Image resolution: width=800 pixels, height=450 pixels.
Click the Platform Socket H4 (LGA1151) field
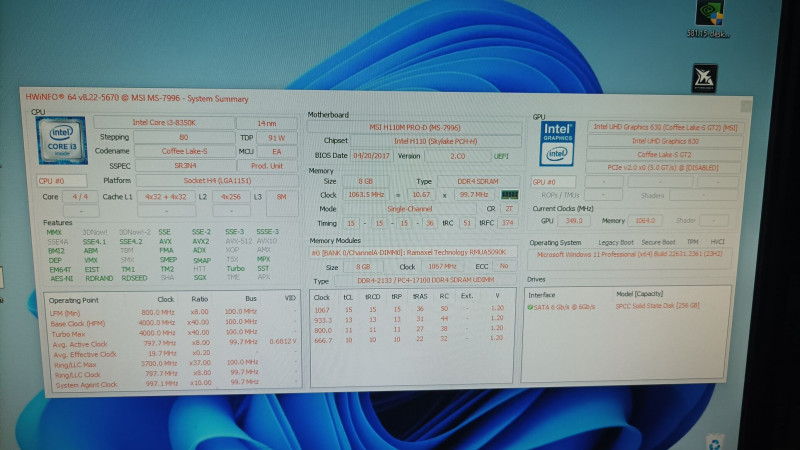coord(217,181)
